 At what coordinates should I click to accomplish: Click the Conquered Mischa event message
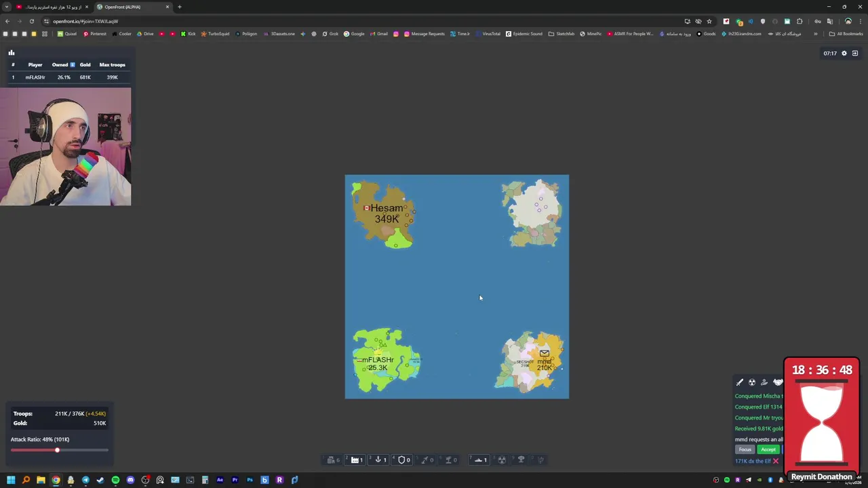[759, 396]
